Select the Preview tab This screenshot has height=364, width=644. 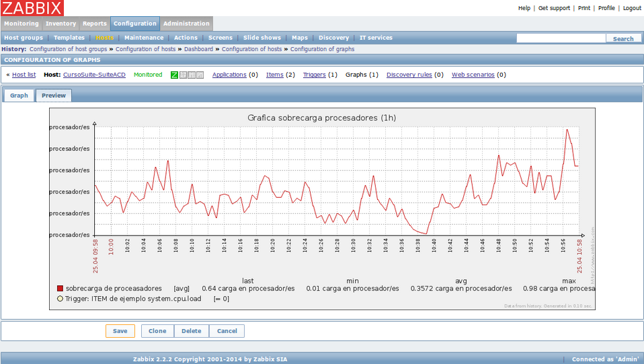(x=54, y=96)
